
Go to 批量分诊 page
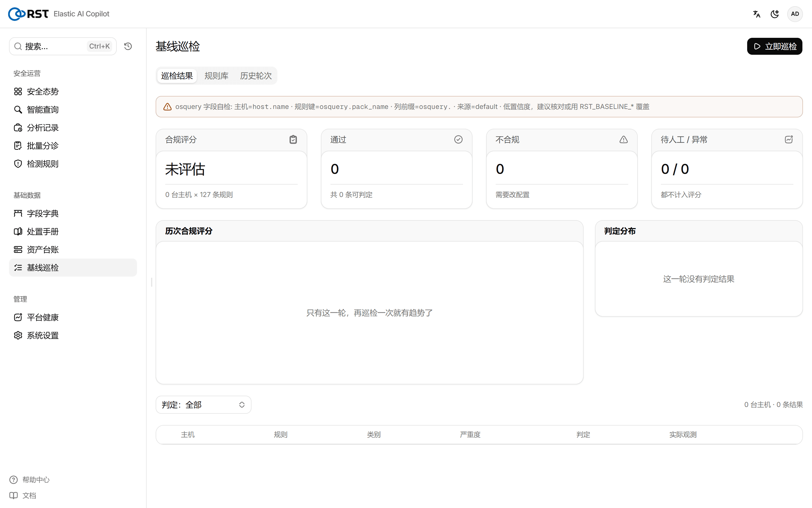click(x=73, y=145)
